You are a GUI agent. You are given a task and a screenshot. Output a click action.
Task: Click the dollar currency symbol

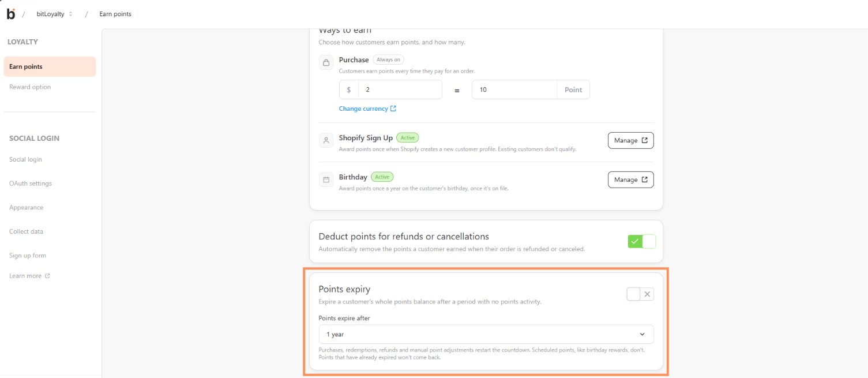point(349,89)
